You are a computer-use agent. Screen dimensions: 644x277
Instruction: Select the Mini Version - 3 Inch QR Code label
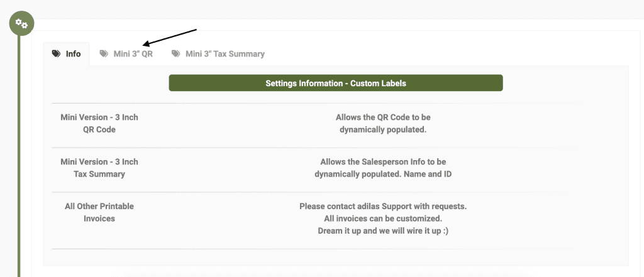[99, 124]
